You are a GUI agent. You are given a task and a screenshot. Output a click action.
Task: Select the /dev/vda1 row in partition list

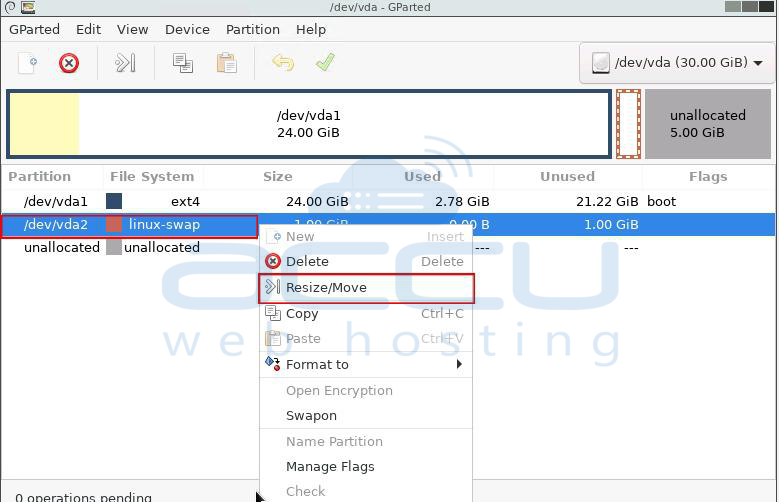pyautogui.click(x=388, y=201)
